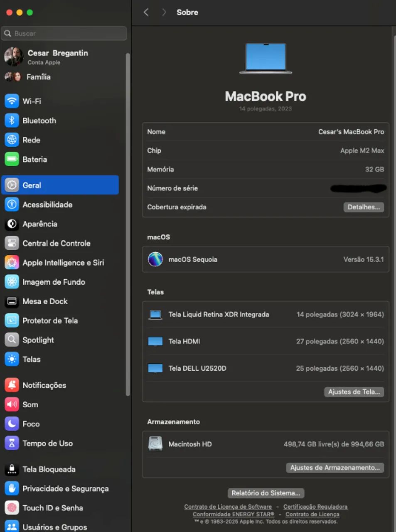Open Rede globe icon
The width and height of the screenshot is (396, 532).
(x=12, y=140)
